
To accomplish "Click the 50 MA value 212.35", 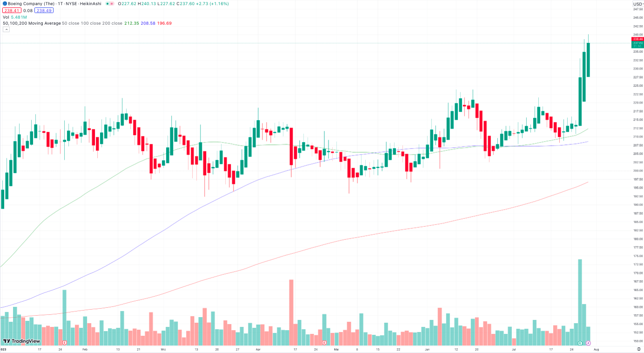I will coord(132,23).
